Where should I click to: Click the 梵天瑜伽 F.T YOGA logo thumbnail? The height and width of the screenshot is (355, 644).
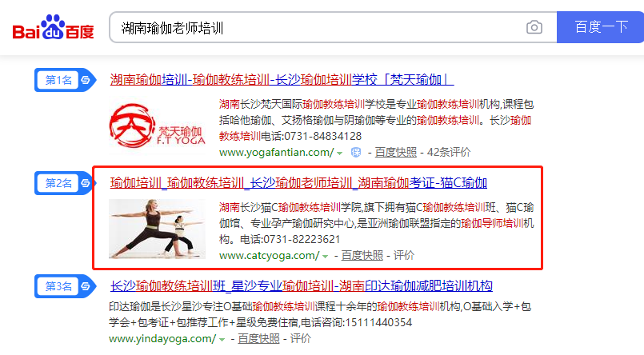[157, 126]
